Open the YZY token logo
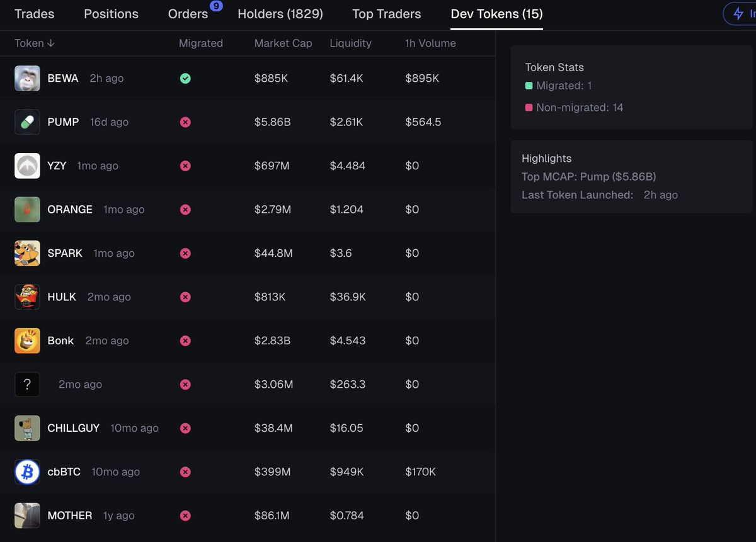Image resolution: width=756 pixels, height=542 pixels. coord(27,166)
